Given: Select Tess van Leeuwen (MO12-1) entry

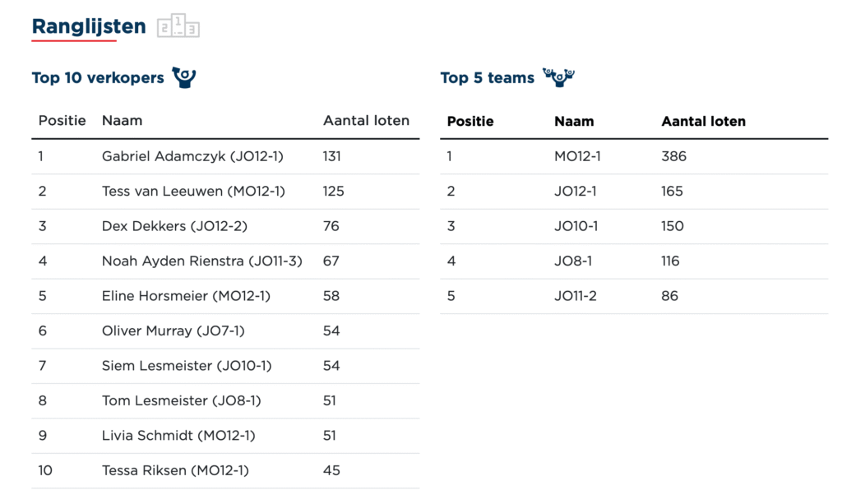Looking at the screenshot, I should [193, 192].
